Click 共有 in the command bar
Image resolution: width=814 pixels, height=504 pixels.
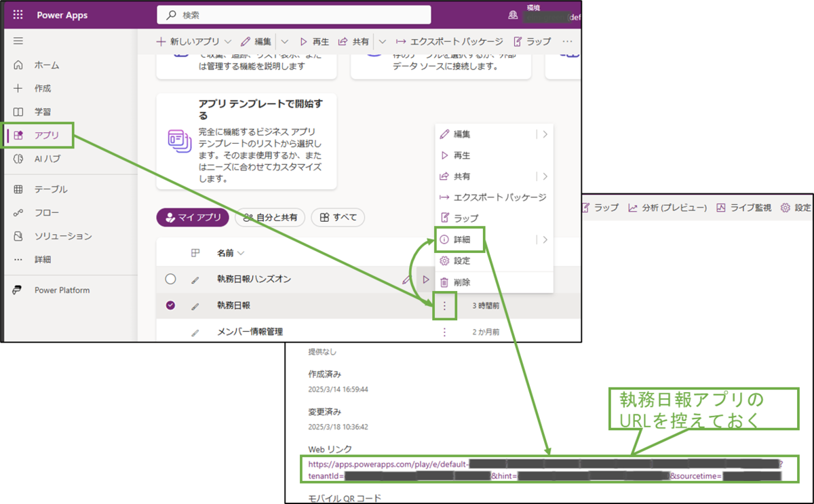(x=353, y=41)
